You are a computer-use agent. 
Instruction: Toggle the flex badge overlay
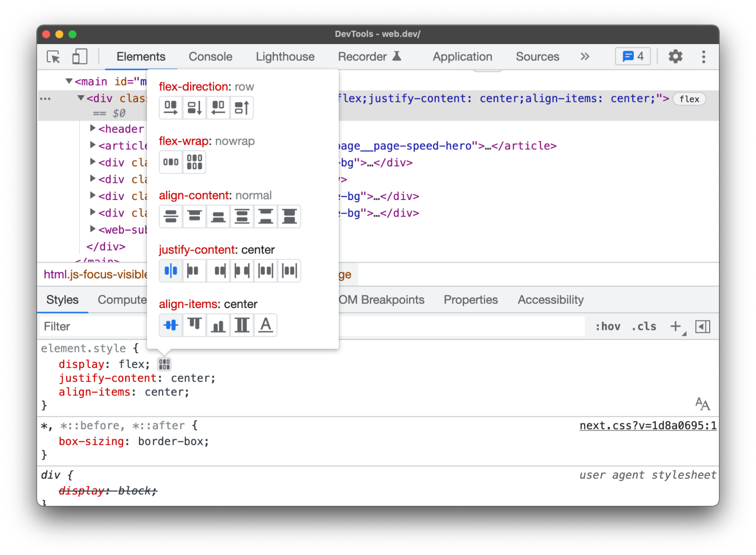pos(689,99)
